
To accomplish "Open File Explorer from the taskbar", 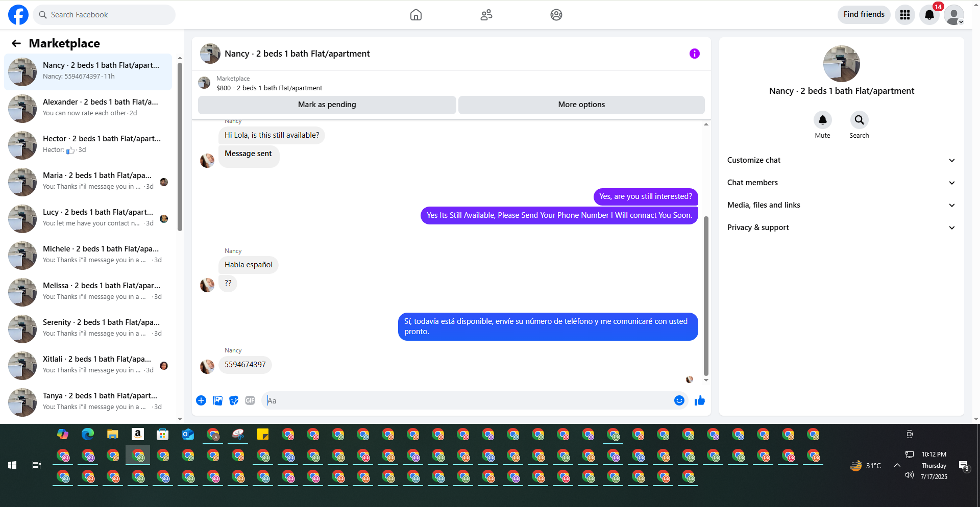I will tap(112, 435).
